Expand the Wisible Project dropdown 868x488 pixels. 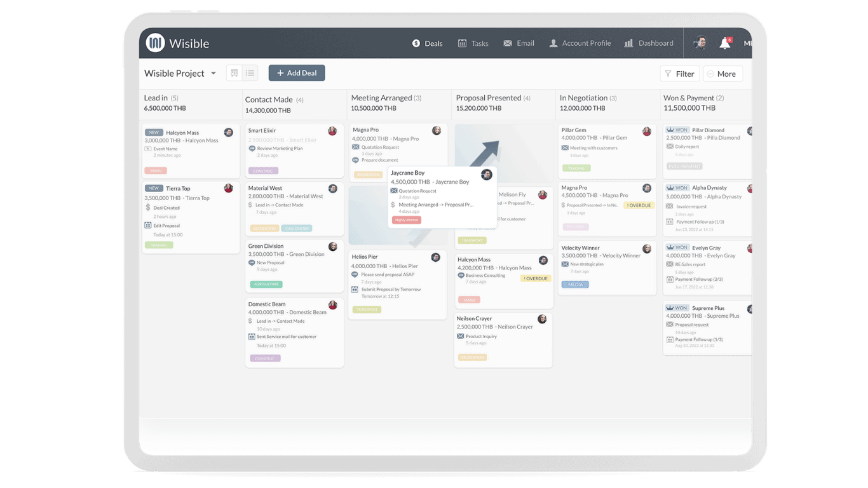point(214,73)
